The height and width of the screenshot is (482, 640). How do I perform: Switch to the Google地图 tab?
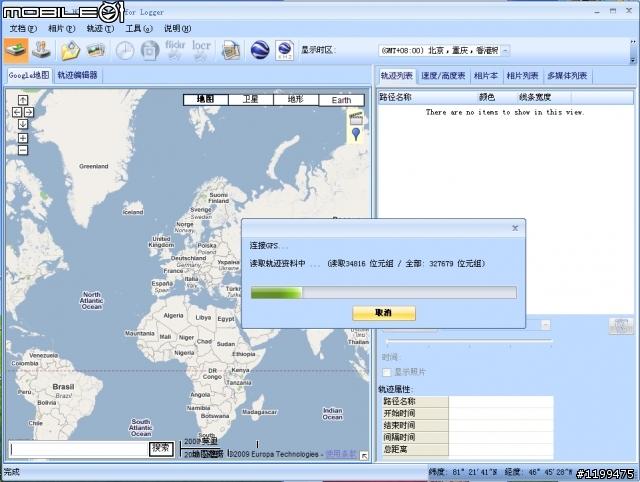click(x=29, y=76)
